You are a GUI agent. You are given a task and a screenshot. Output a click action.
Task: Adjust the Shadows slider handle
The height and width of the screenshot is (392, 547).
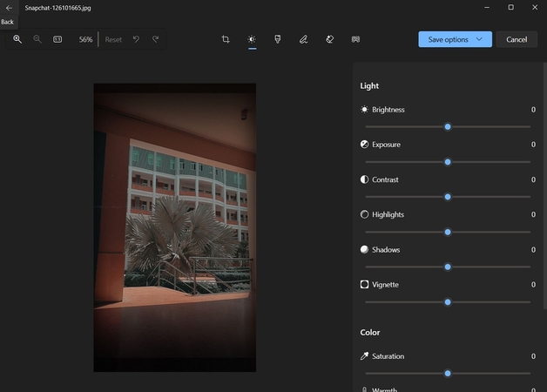448,267
